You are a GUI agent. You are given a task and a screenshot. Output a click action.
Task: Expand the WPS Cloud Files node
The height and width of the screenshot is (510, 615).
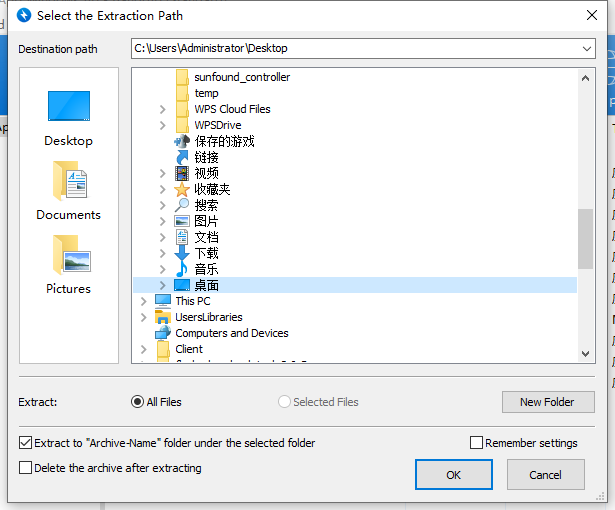(162, 109)
